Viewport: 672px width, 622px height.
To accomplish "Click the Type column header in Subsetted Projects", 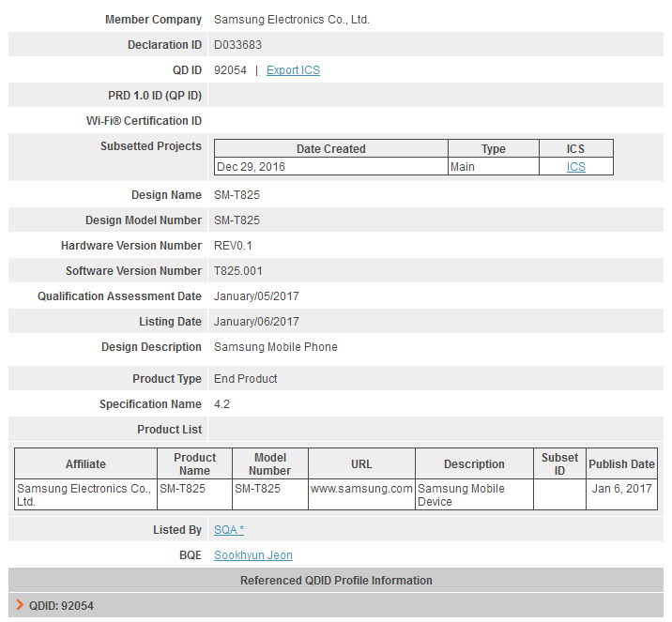I will [494, 148].
